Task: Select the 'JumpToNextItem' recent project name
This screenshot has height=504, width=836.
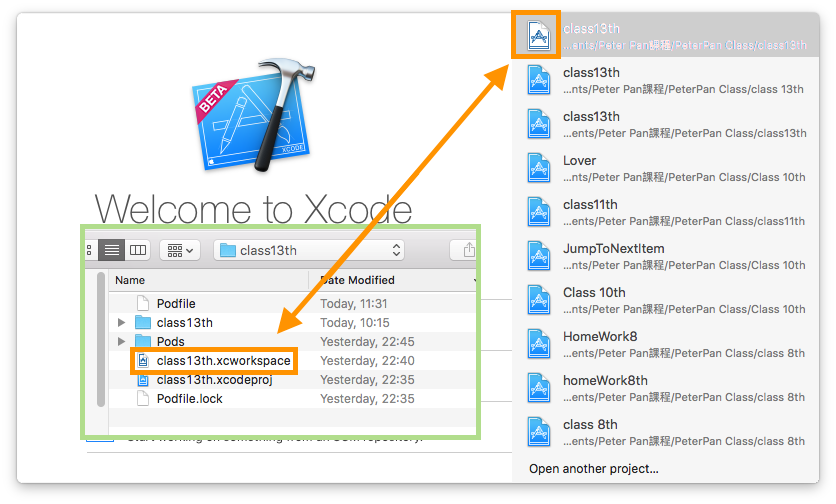Action: [613, 249]
